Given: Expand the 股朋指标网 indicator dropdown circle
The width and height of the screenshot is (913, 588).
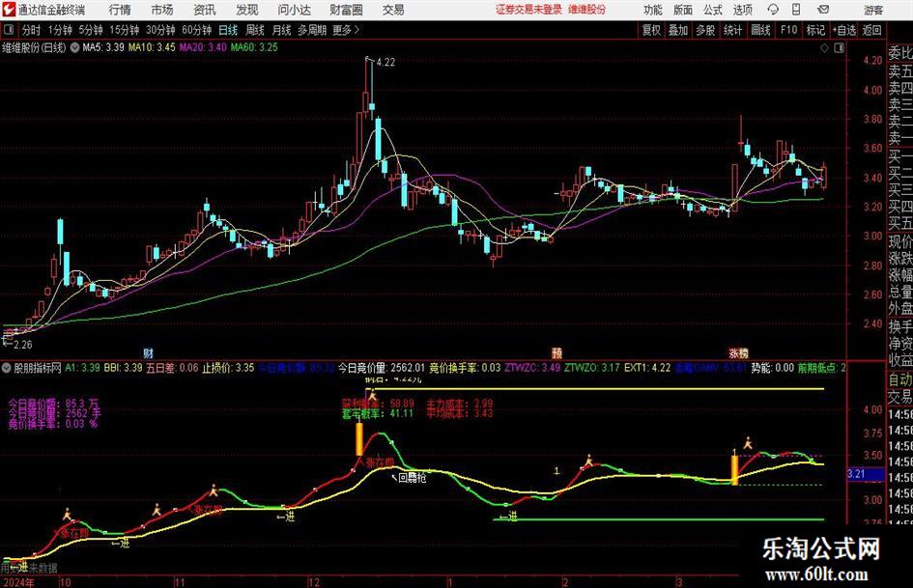Looking at the screenshot, I should [7, 368].
